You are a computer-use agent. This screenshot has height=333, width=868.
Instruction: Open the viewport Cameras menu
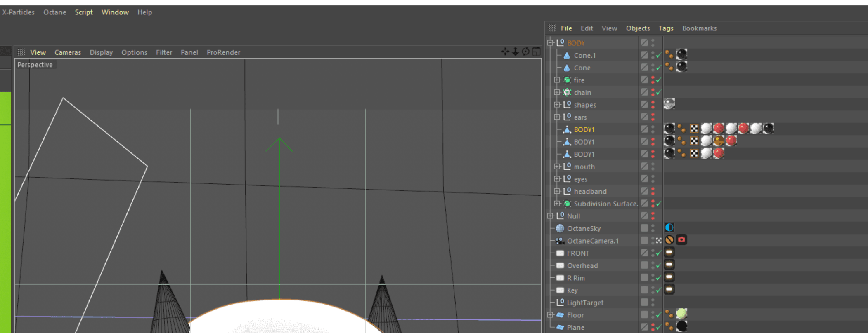68,52
